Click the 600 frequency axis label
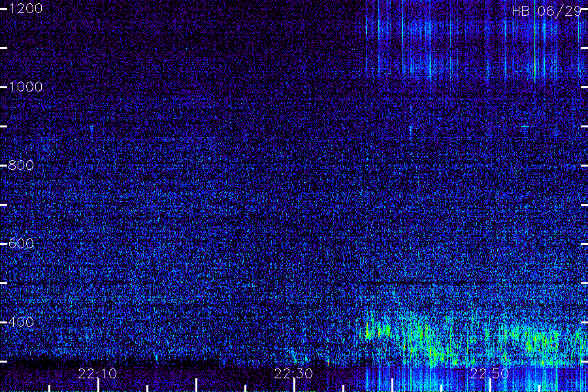The height and width of the screenshot is (392, 588). coord(21,244)
